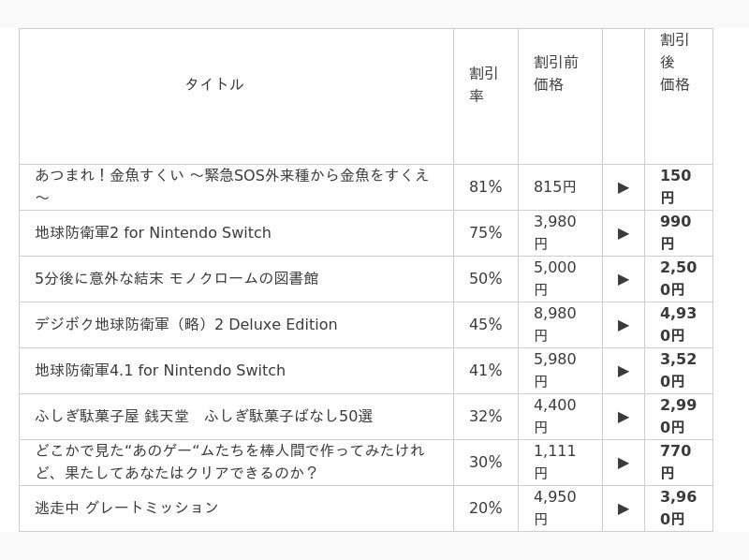
Task: Click the 5,980円 original price cell
Action: (x=555, y=370)
